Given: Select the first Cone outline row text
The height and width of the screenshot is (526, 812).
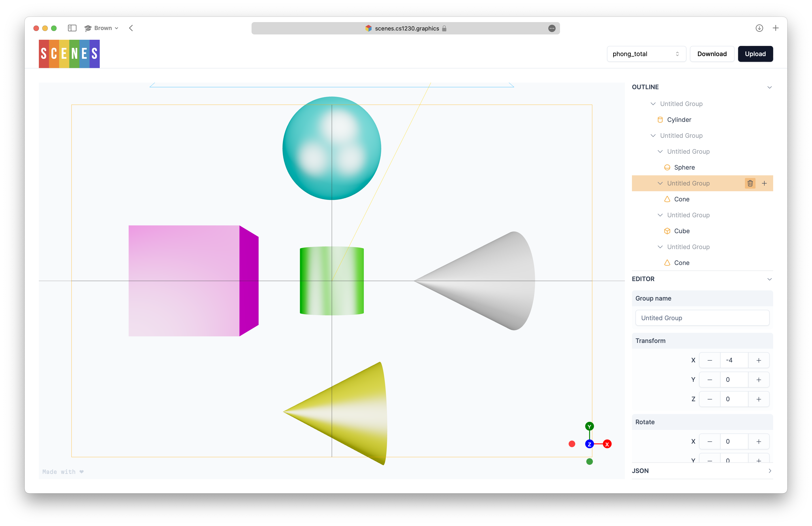Looking at the screenshot, I should tap(681, 199).
